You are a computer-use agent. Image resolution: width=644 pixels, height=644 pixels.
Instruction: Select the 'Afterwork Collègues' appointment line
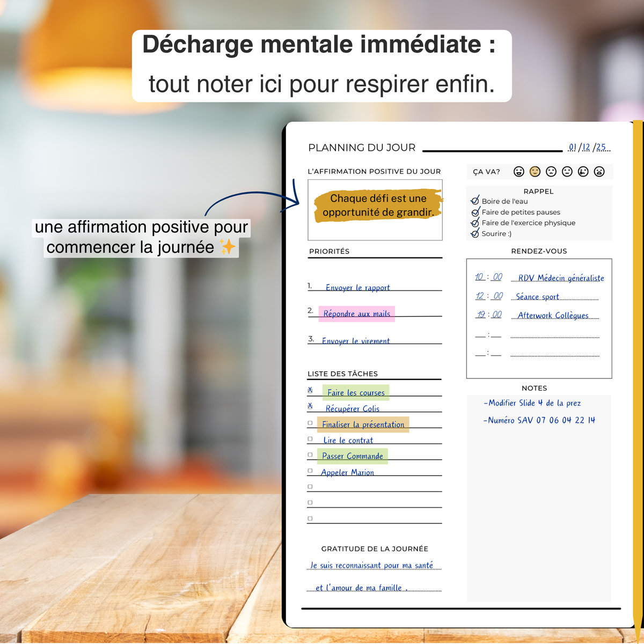pyautogui.click(x=553, y=316)
